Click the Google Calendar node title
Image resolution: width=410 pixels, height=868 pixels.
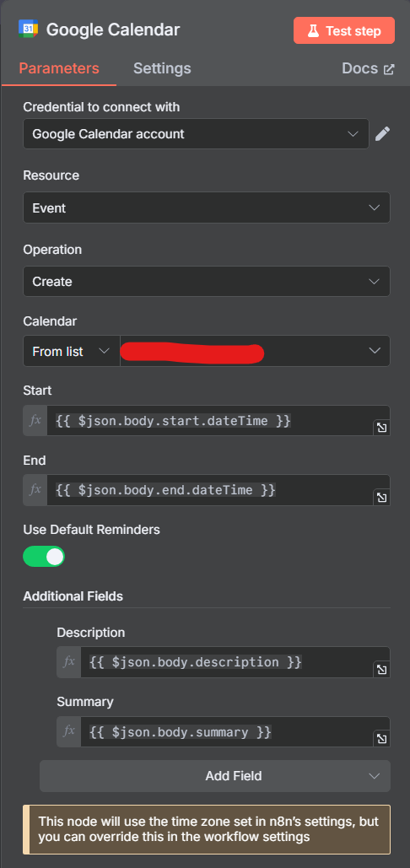[x=113, y=30]
